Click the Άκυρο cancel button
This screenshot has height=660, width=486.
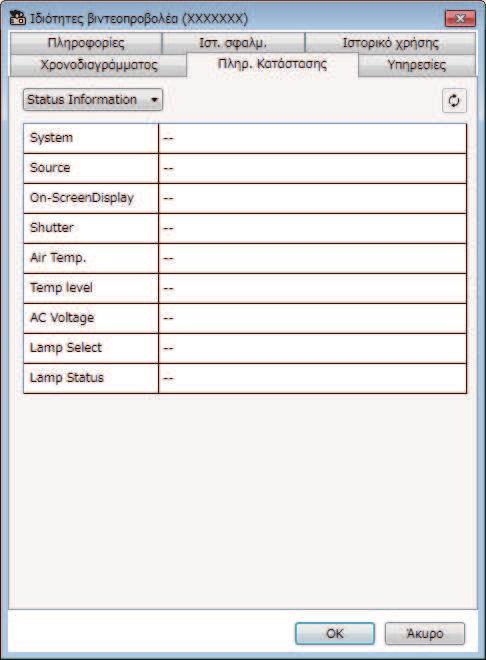pyautogui.click(x=425, y=633)
